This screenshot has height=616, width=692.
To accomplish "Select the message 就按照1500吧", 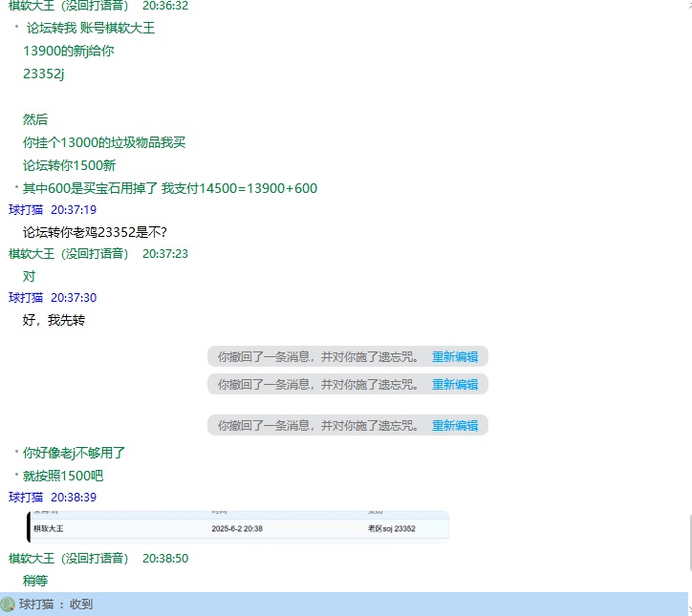I will 63,475.
